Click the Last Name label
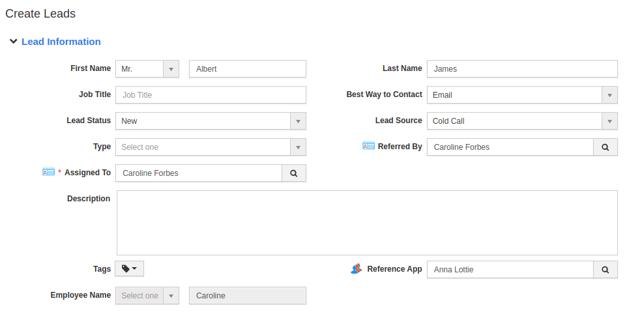The width and height of the screenshot is (644, 316). (x=402, y=68)
